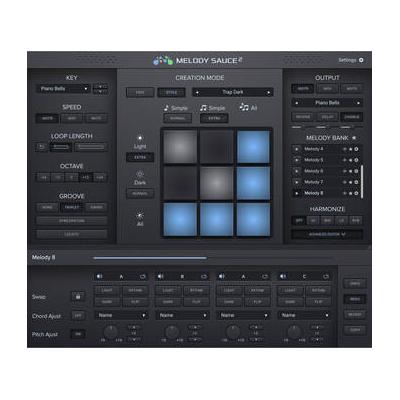
Task: Click the All complexity notes icon
Action: pos(244,107)
